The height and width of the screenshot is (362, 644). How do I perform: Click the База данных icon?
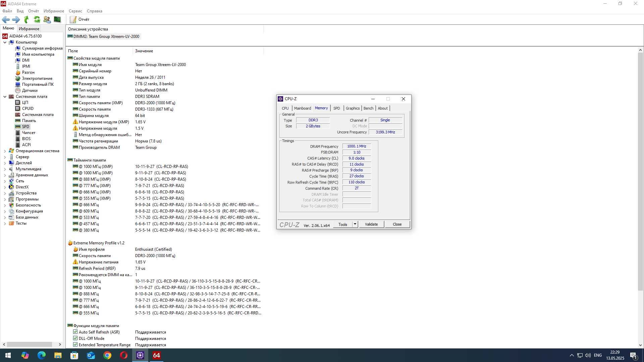[x=11, y=217]
